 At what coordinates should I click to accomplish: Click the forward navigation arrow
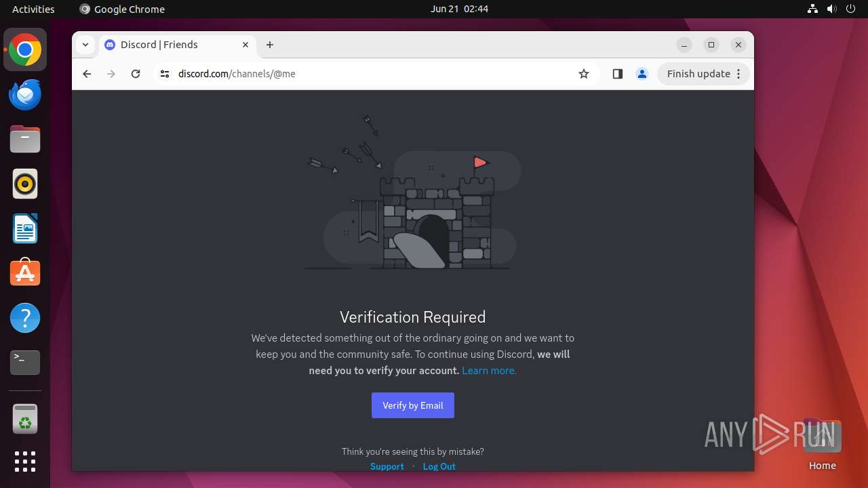click(111, 74)
